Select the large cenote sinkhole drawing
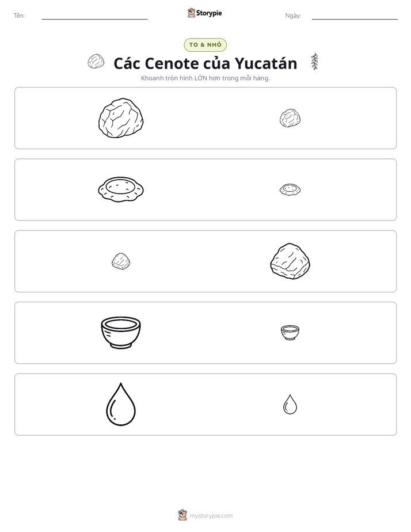411x532 pixels. (121, 189)
